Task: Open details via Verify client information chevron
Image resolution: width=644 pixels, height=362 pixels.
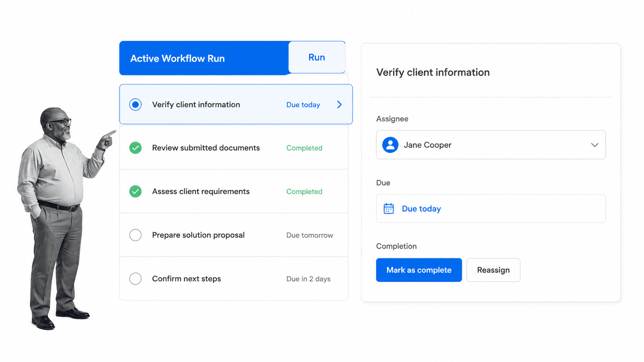Action: [339, 105]
